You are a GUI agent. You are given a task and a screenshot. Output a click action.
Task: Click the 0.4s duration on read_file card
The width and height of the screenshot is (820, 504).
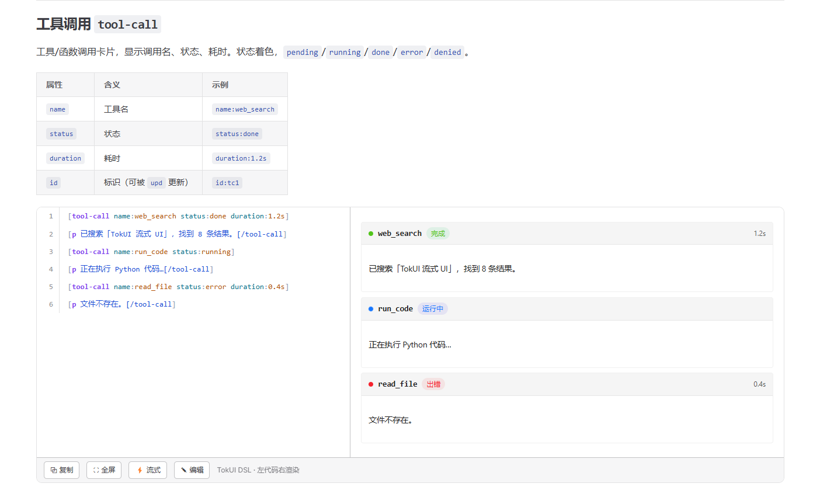(x=760, y=384)
